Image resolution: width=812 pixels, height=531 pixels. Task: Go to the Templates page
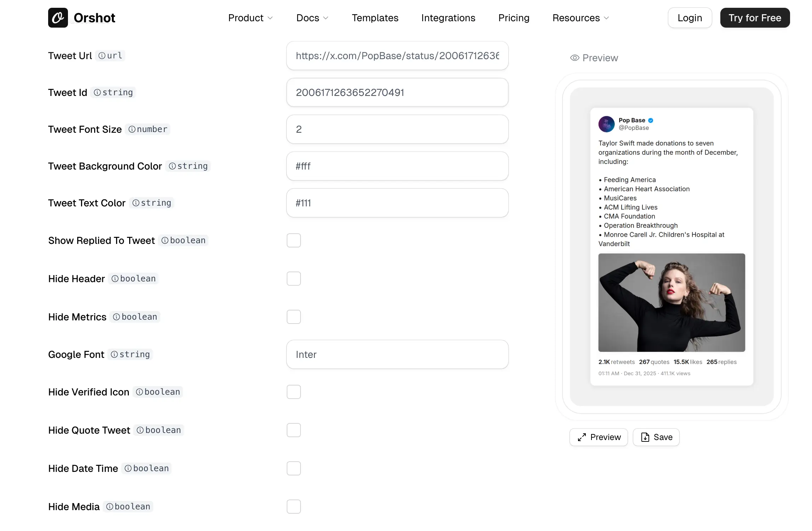375,18
